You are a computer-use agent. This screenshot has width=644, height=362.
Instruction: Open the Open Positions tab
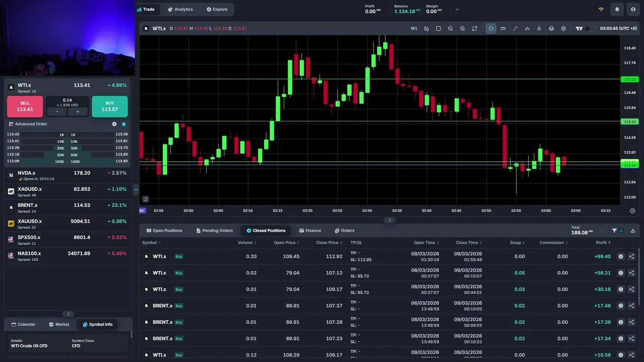pos(165,231)
